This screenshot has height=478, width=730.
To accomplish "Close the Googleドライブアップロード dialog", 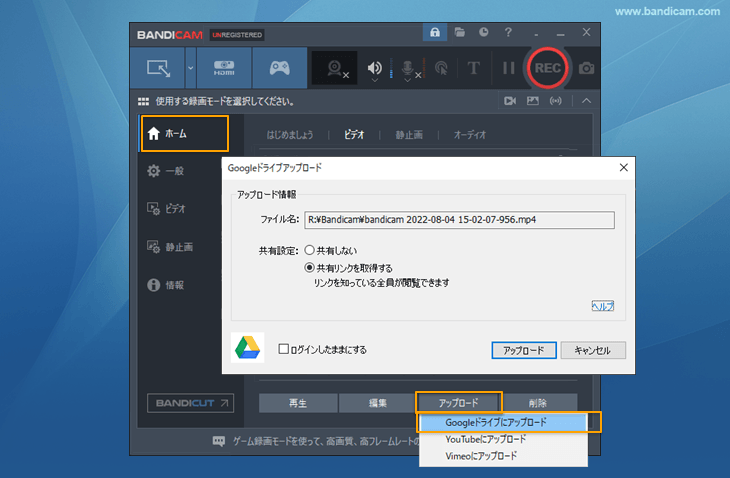I will click(624, 168).
